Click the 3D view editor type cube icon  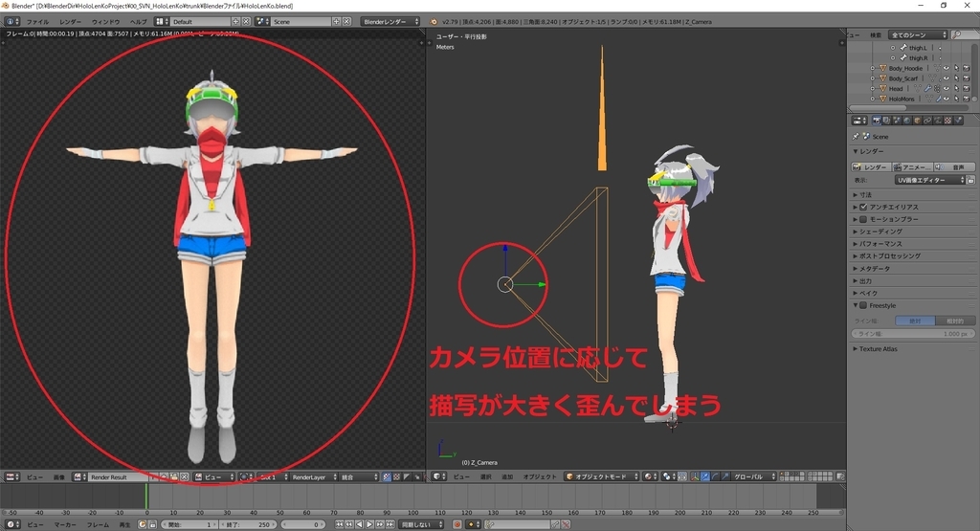439,476
